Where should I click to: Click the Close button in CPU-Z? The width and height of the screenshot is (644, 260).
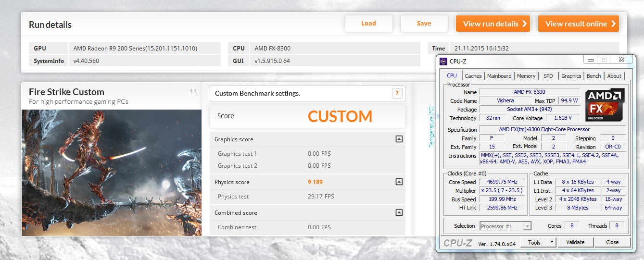[612, 243]
